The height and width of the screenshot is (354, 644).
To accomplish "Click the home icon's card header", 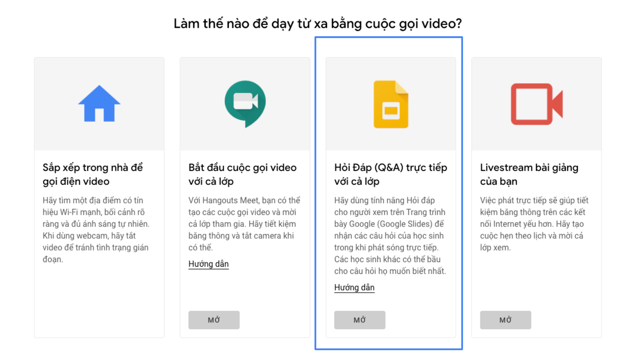I will point(99,103).
